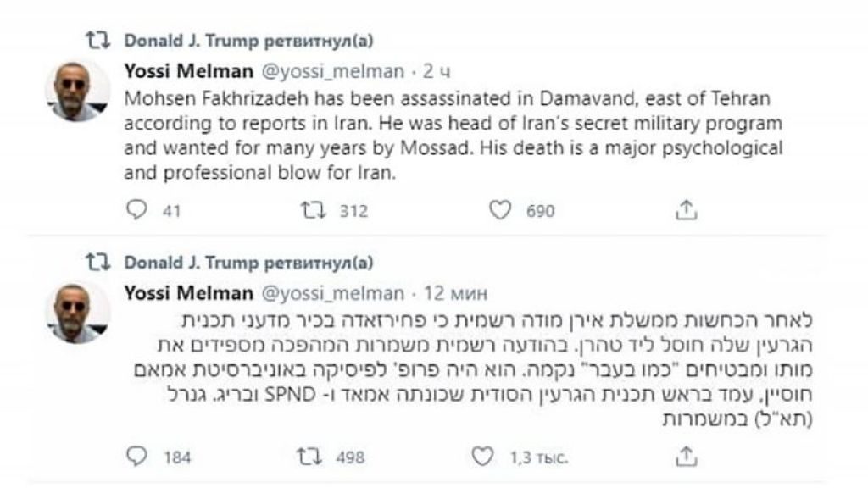Like the tweet with 690 likes
The image size is (868, 488).
[x=500, y=210]
